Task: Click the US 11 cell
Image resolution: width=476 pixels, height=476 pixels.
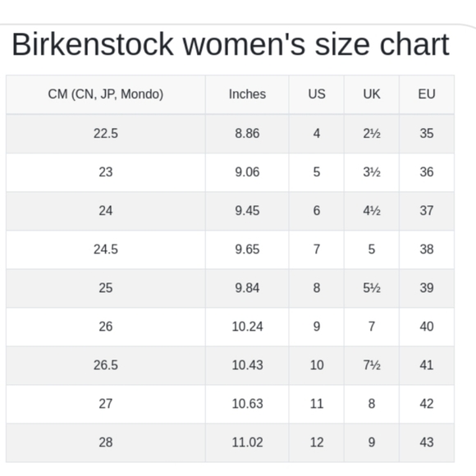Action: [317, 404]
